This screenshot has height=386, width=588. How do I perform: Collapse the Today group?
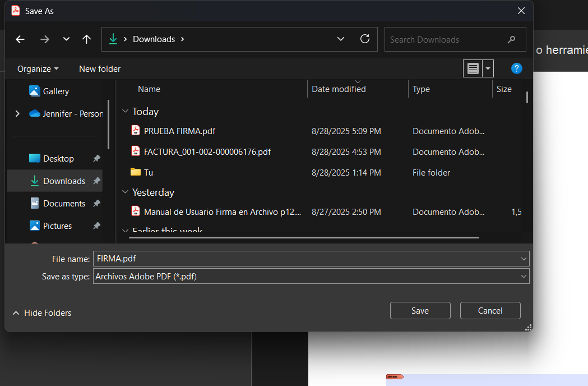tap(125, 111)
